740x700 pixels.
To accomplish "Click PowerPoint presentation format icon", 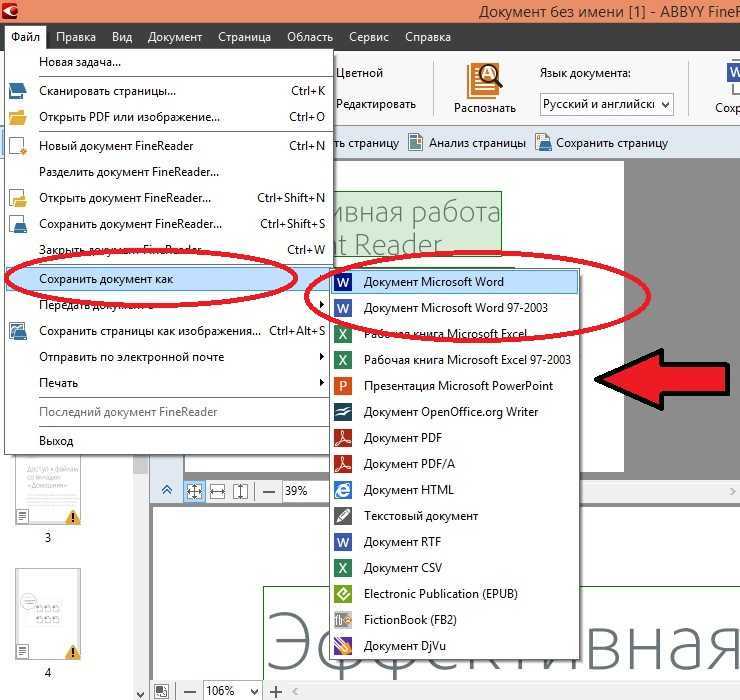I will click(x=343, y=386).
